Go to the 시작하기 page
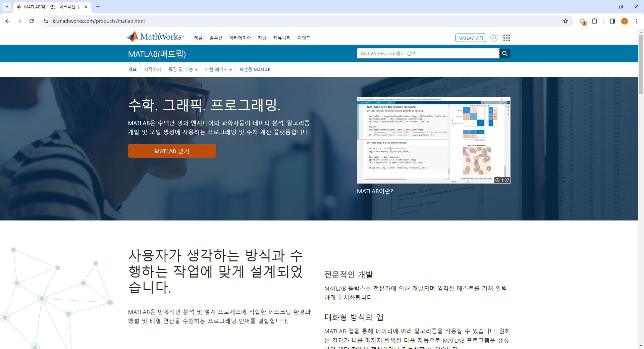Image resolution: width=644 pixels, height=349 pixels. pyautogui.click(x=152, y=69)
